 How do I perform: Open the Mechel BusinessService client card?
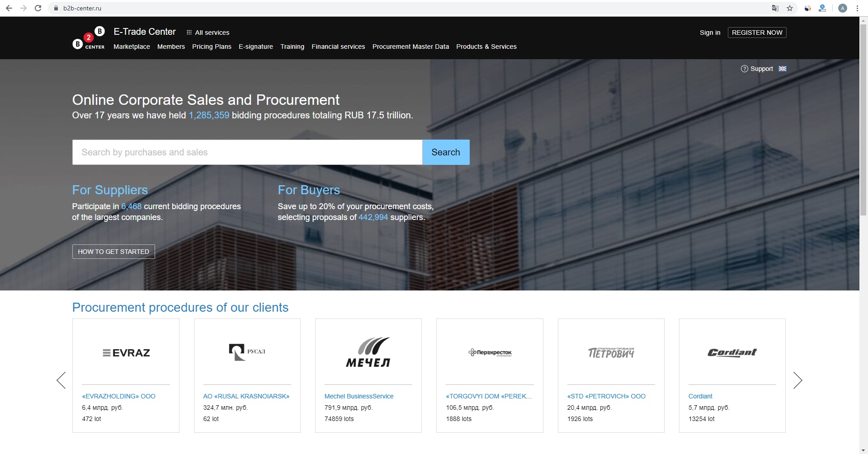point(359,396)
